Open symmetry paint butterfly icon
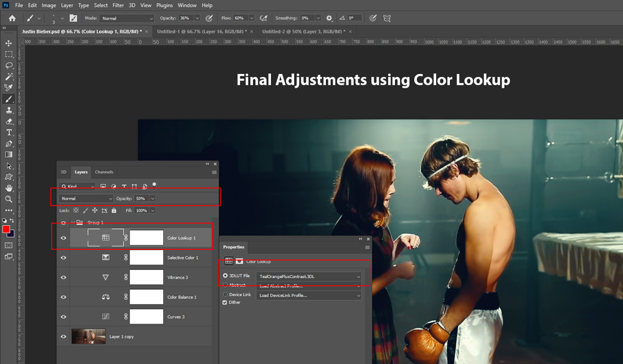 click(387, 18)
